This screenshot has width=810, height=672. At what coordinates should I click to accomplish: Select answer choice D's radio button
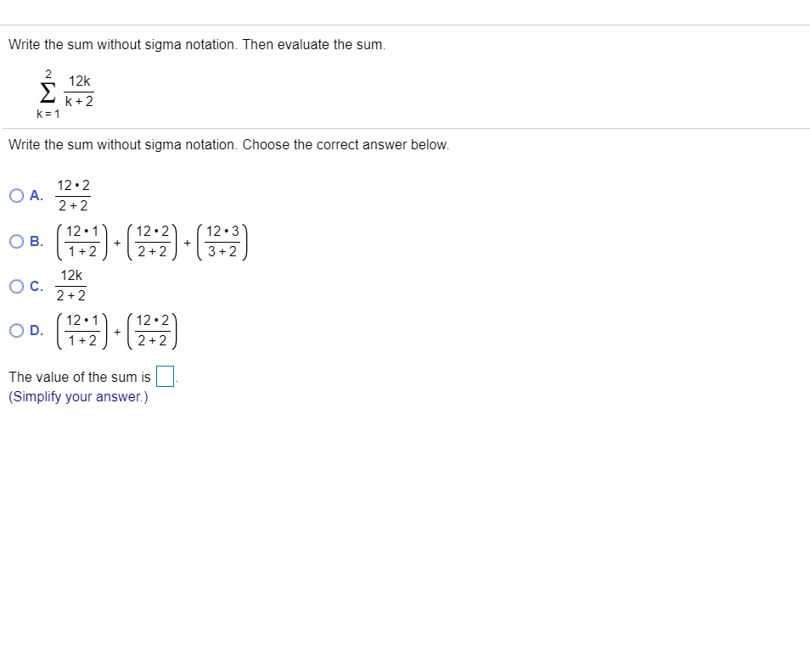[x=16, y=328]
